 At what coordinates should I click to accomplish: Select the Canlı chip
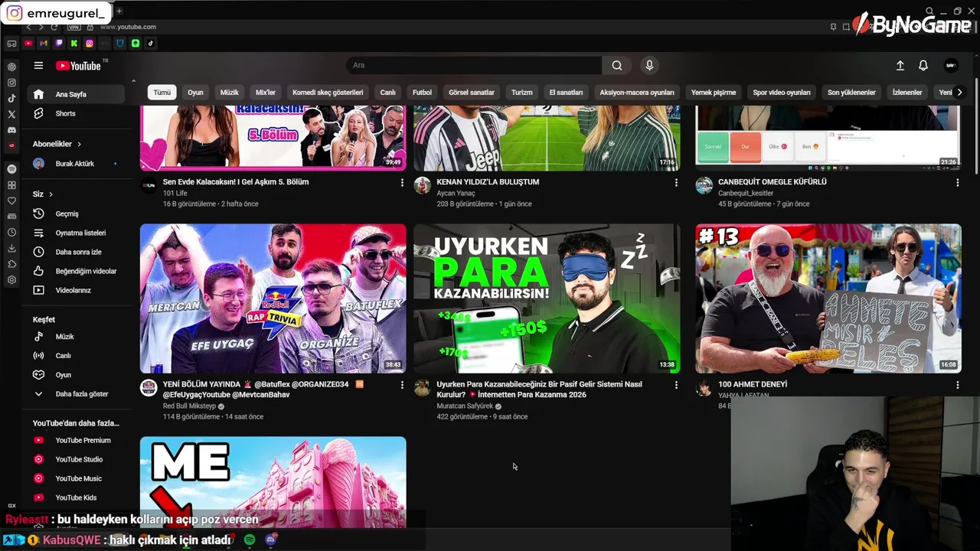(x=388, y=93)
